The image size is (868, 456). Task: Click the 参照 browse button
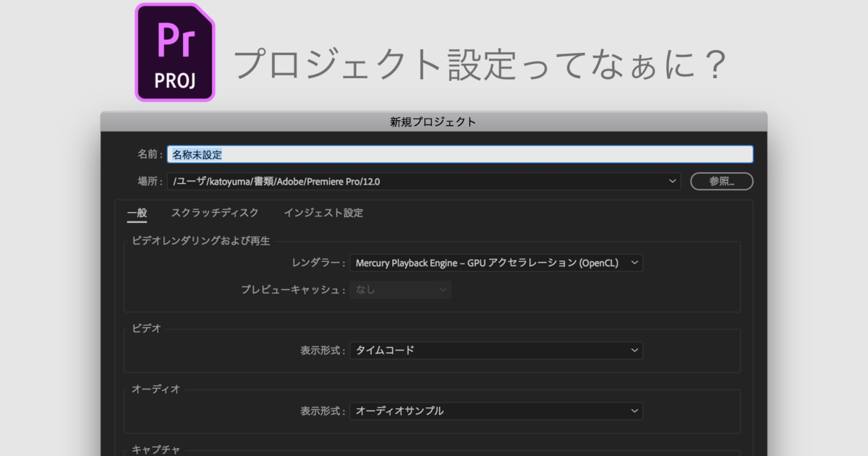tap(721, 181)
